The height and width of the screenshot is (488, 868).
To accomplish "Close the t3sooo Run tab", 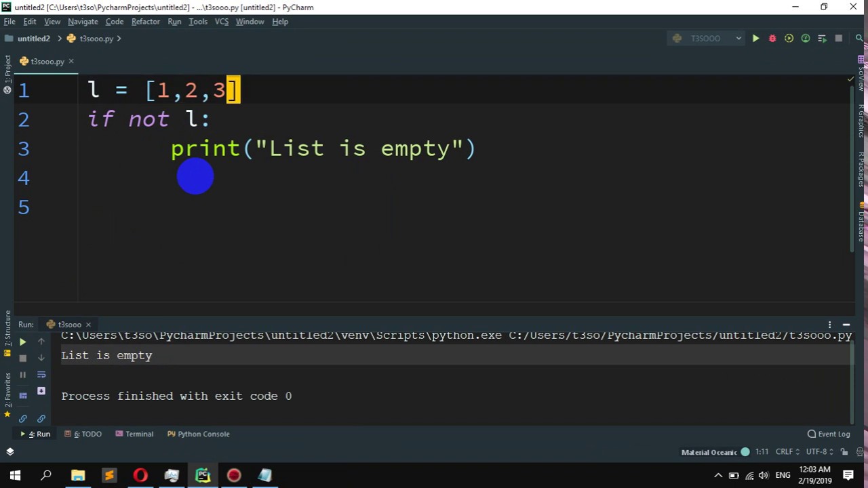I will (x=88, y=325).
